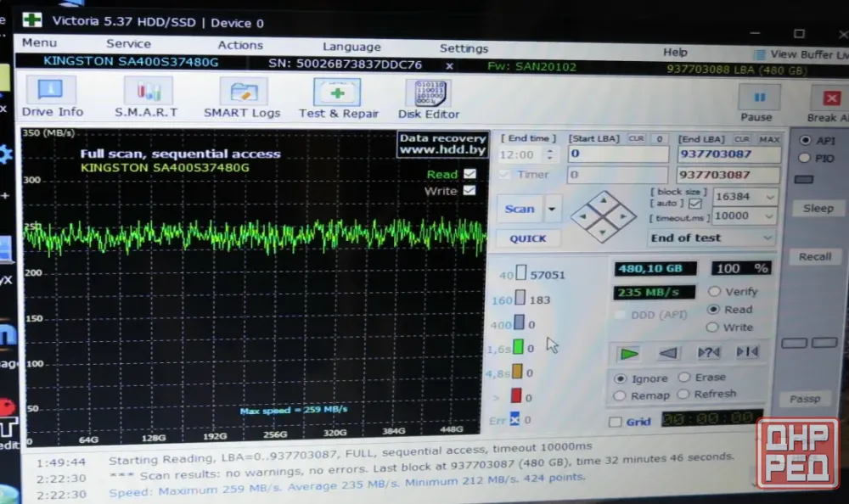Toggle the Read graph checkbox

pos(469,174)
